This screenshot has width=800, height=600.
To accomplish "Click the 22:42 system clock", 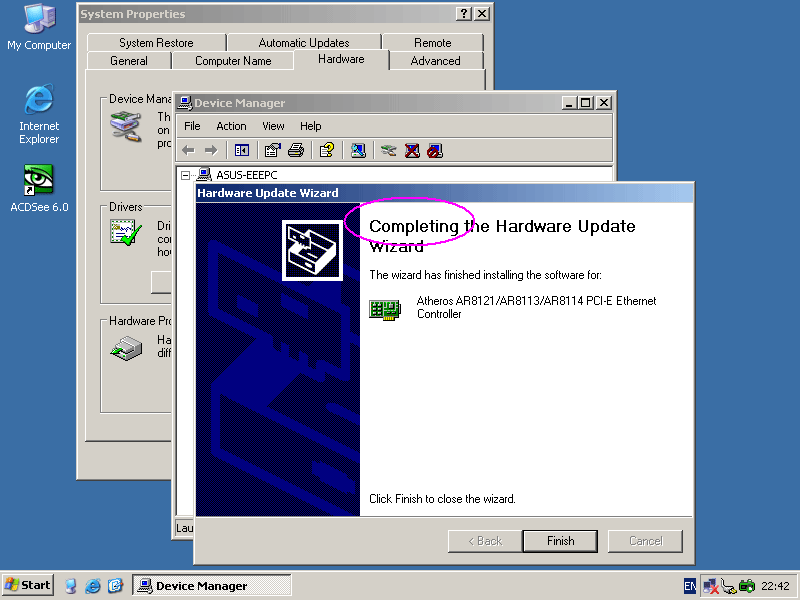I will tap(775, 586).
